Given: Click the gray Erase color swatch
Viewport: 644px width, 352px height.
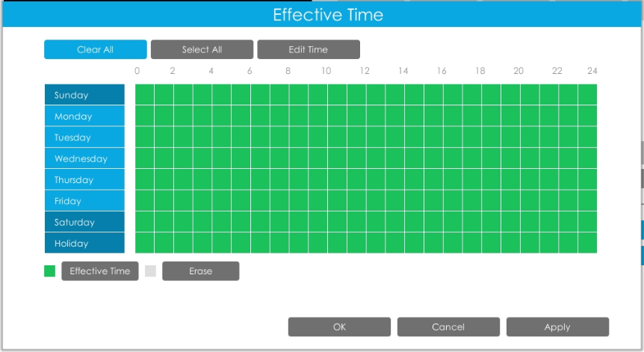Looking at the screenshot, I should click(150, 271).
